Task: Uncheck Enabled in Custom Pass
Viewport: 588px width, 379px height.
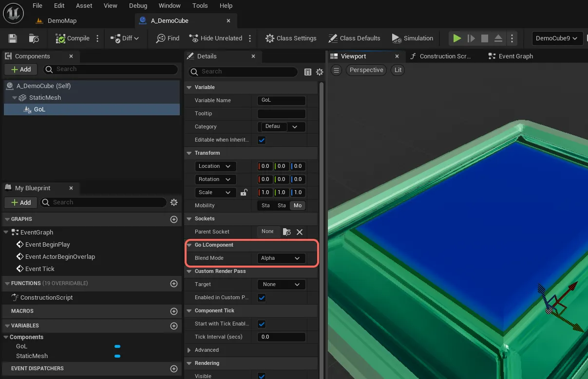Action: pos(262,297)
